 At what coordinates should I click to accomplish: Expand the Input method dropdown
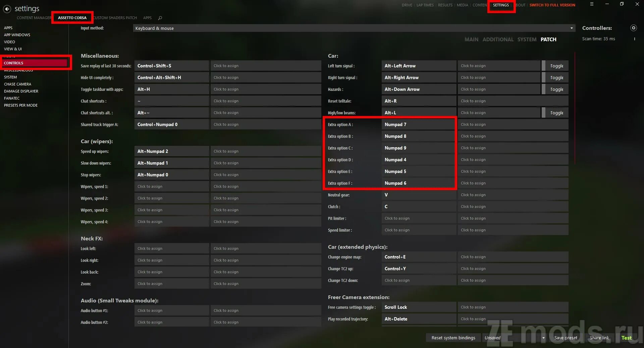point(354,28)
